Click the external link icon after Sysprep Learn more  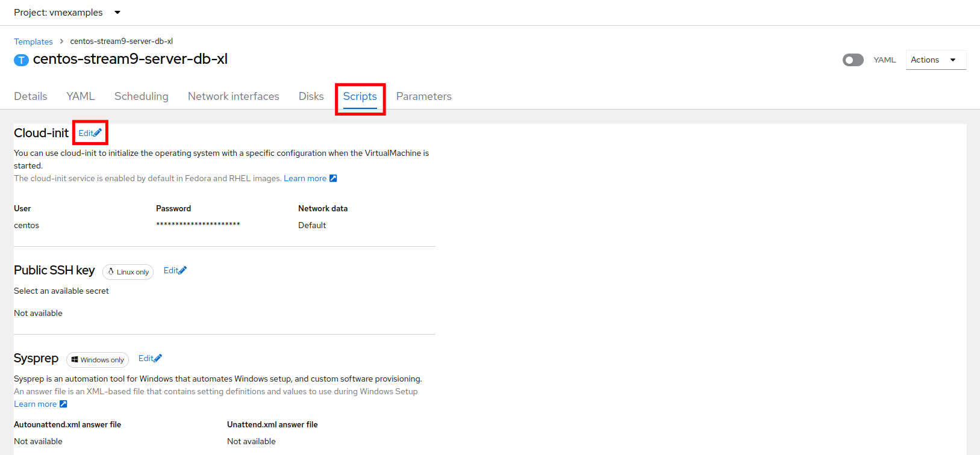pyautogui.click(x=63, y=404)
